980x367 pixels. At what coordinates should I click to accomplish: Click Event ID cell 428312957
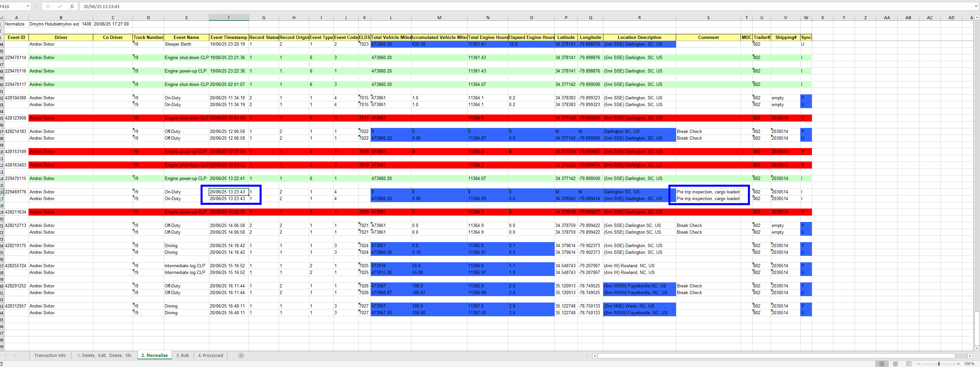click(16, 306)
